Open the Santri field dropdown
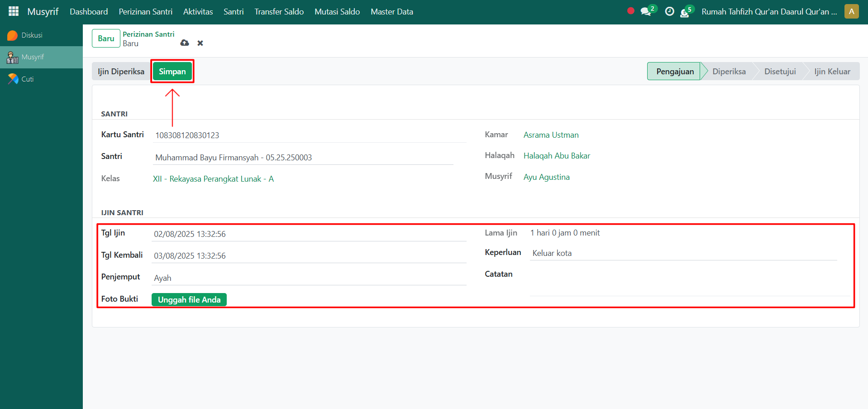Viewport: 868px width, 409px height. tap(303, 158)
